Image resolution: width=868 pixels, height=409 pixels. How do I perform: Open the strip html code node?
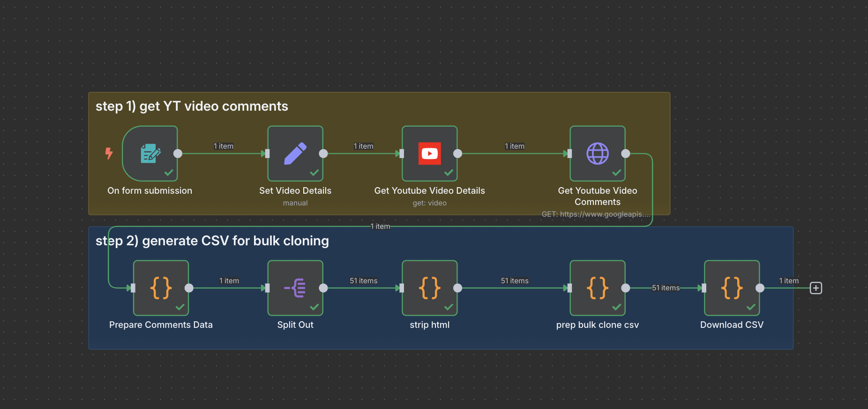pos(430,288)
